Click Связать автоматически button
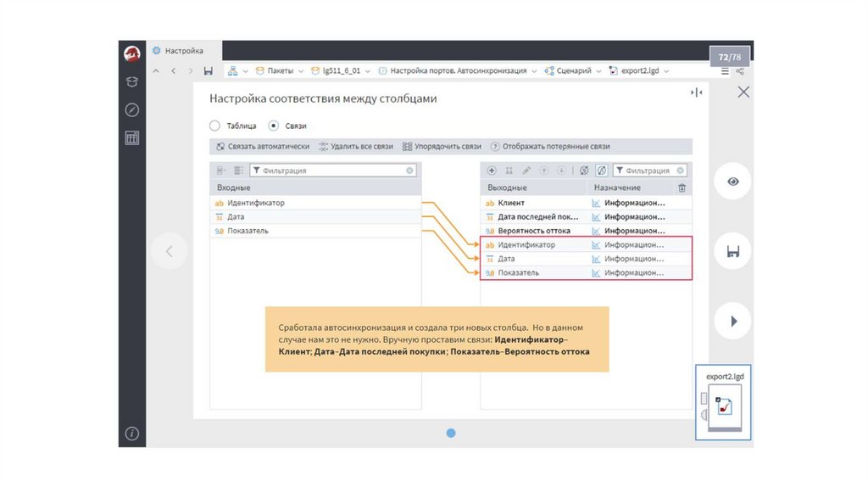The image size is (868, 487). pyautogui.click(x=263, y=146)
